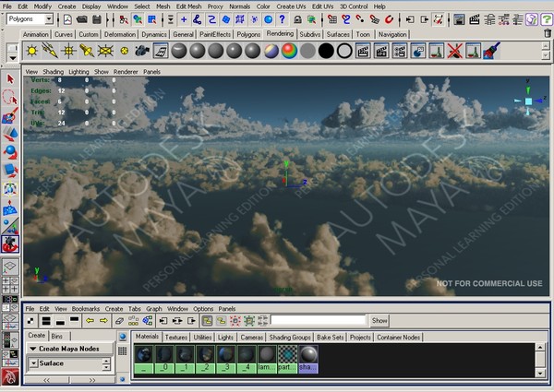Click the last-used camera tool in toolbox
554x392 pixels.
[10, 244]
